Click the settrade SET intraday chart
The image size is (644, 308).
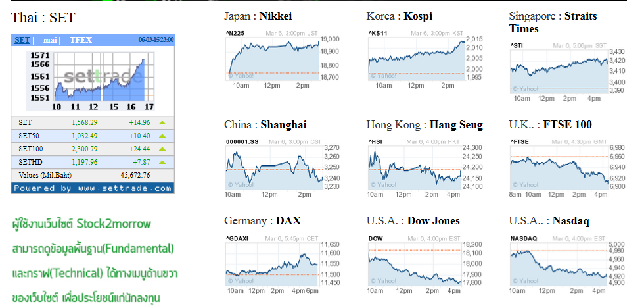click(x=91, y=81)
